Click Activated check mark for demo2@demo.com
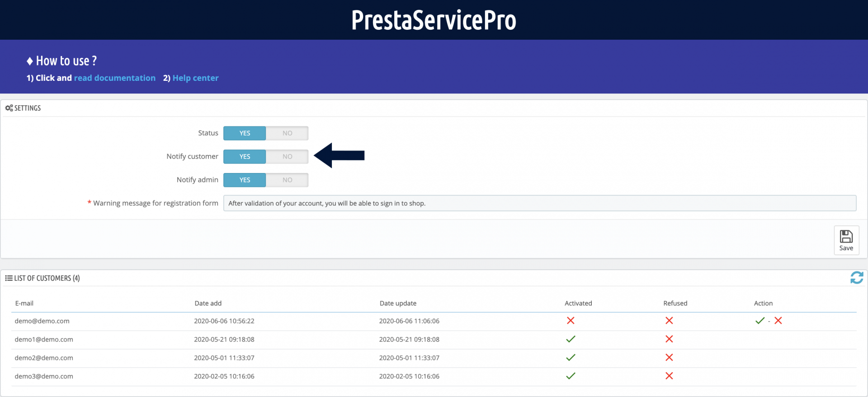Screen dimensions: 868x397 click(x=571, y=358)
